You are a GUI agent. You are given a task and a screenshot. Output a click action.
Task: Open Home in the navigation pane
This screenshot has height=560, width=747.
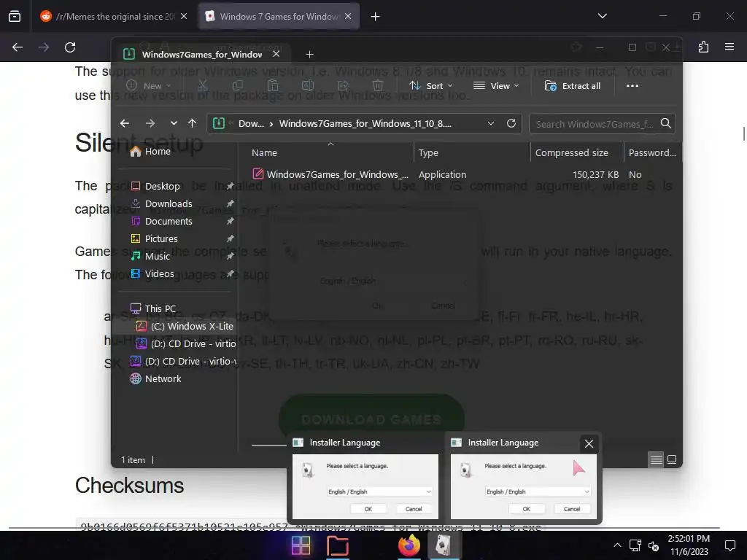(x=150, y=151)
